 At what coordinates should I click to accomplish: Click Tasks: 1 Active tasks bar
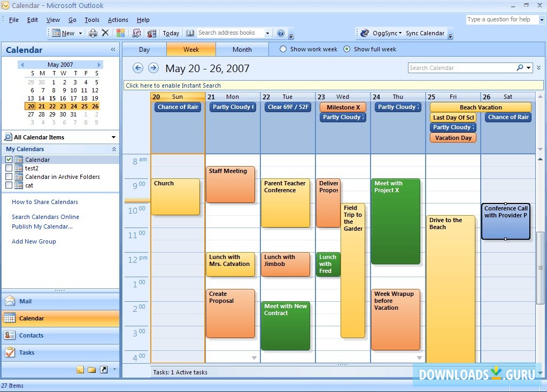pyautogui.click(x=180, y=372)
